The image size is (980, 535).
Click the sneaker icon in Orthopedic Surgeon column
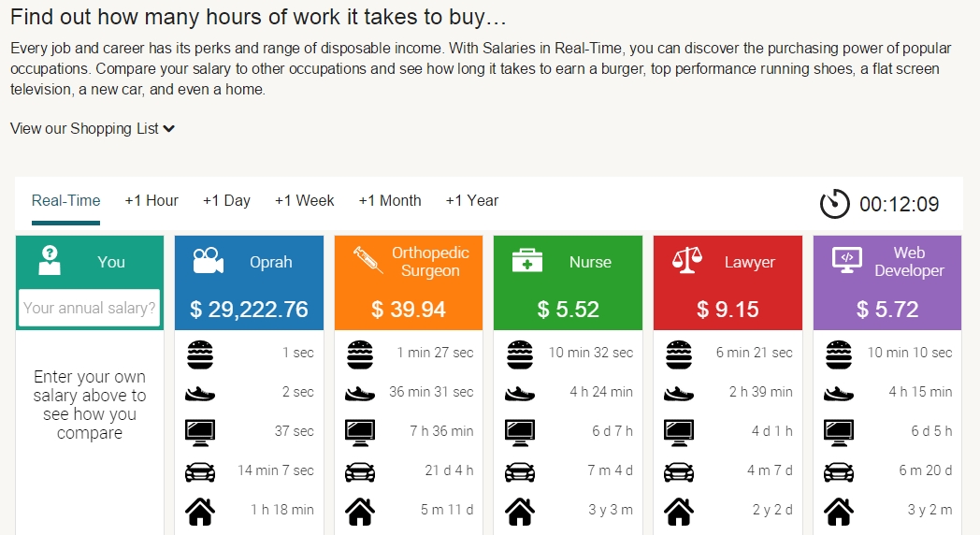click(x=360, y=394)
